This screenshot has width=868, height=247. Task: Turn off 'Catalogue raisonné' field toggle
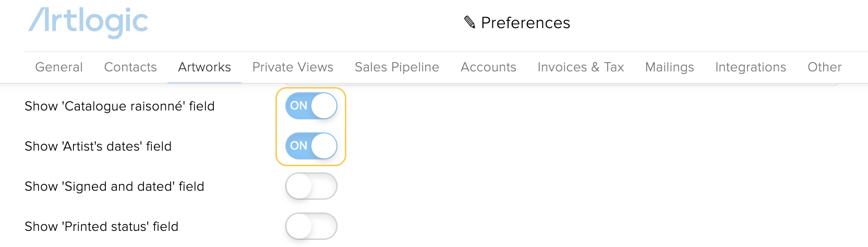(x=311, y=106)
